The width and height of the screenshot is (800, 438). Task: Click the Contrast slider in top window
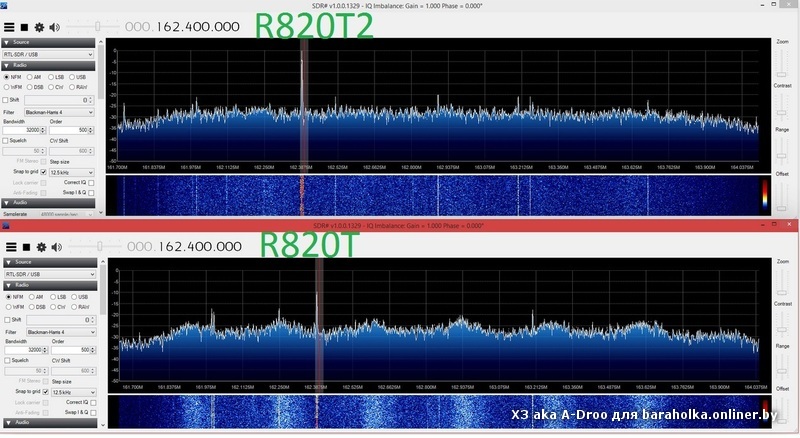(x=781, y=106)
